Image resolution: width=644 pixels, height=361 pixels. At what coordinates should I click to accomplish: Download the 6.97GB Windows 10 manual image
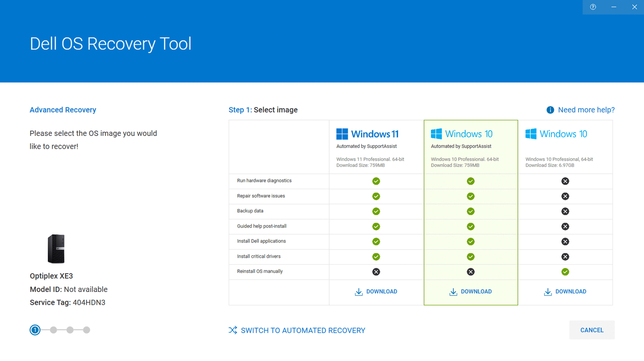(565, 292)
